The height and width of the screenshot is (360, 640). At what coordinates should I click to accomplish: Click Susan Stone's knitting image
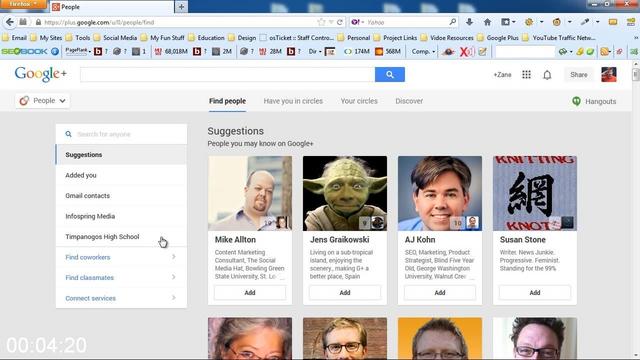(535, 193)
